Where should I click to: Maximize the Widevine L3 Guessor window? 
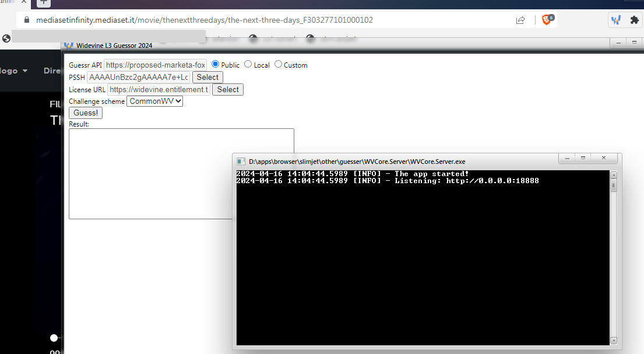pos(634,43)
